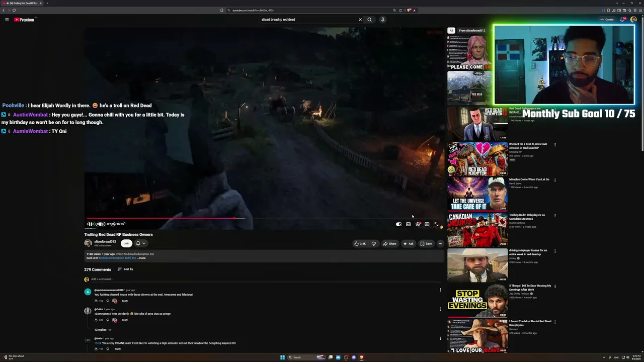Open the slicedbread012 channel avatar
Screen dimensions: 644x362
[88, 243]
